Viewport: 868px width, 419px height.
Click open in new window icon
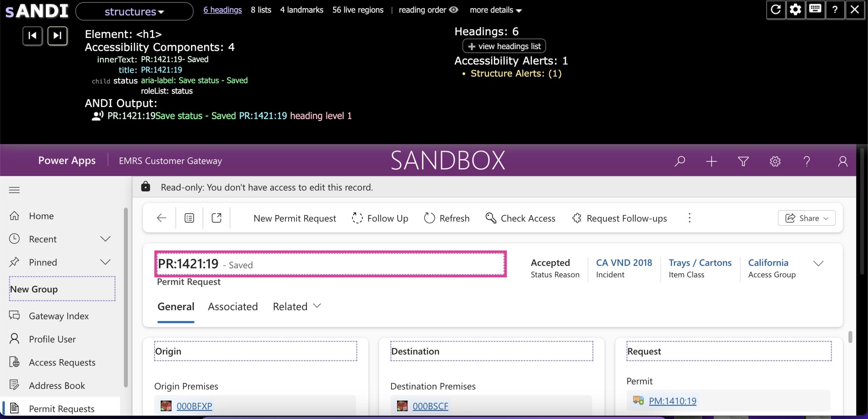point(216,218)
